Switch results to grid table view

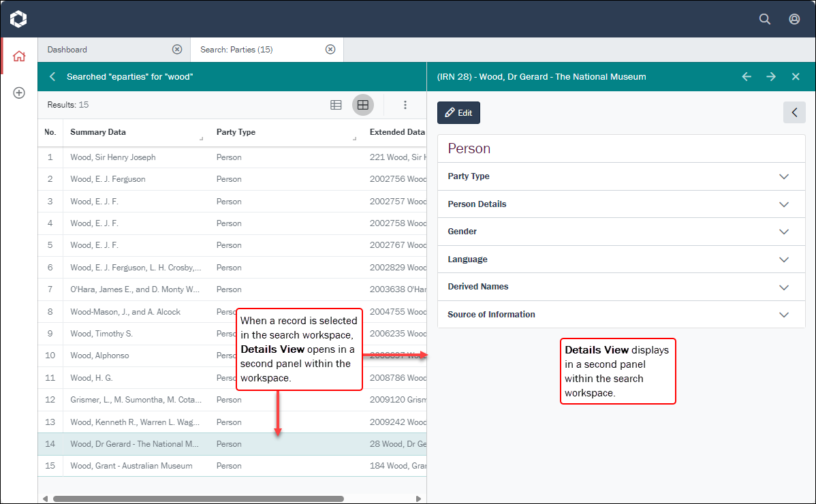click(x=363, y=105)
